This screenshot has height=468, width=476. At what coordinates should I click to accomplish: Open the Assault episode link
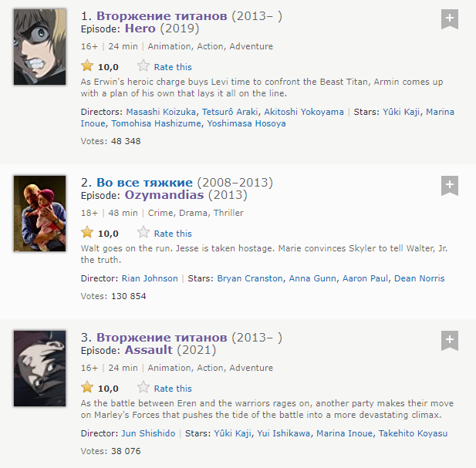point(149,350)
